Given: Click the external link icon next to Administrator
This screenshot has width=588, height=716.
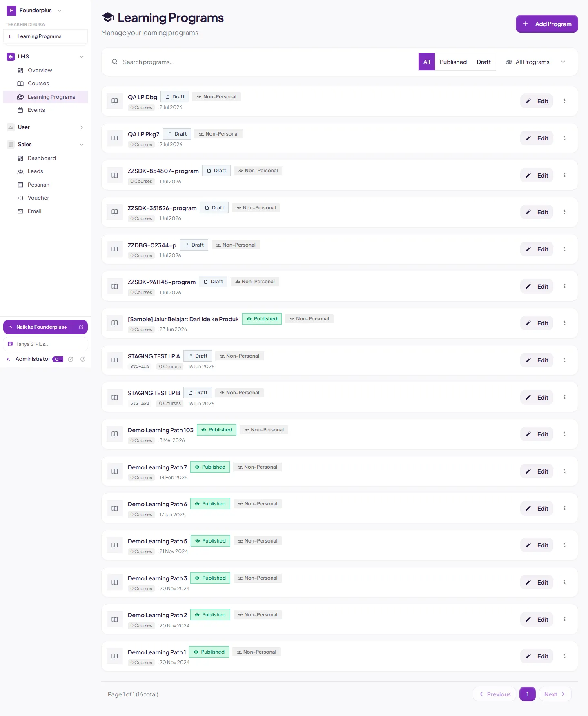Looking at the screenshot, I should (71, 359).
